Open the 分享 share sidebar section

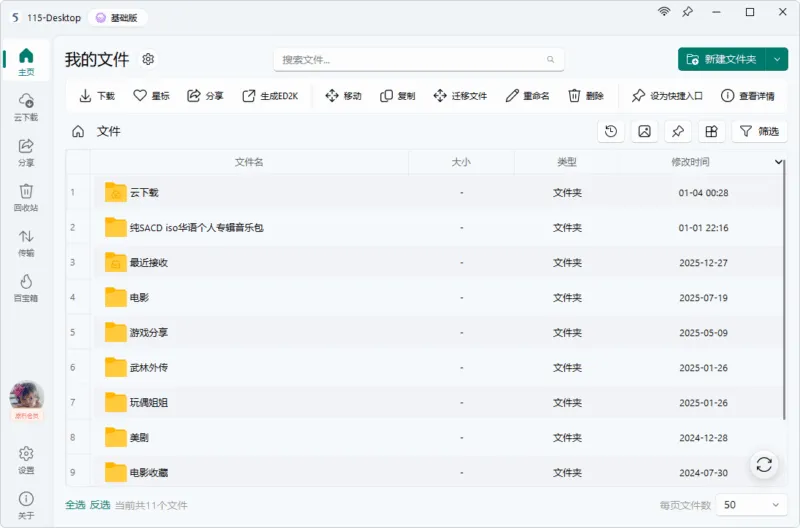tap(26, 152)
